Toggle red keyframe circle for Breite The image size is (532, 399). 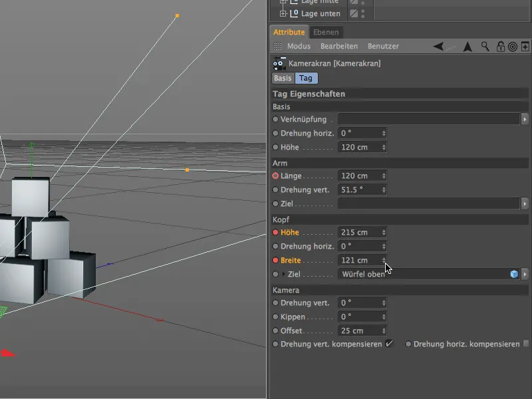(x=275, y=261)
